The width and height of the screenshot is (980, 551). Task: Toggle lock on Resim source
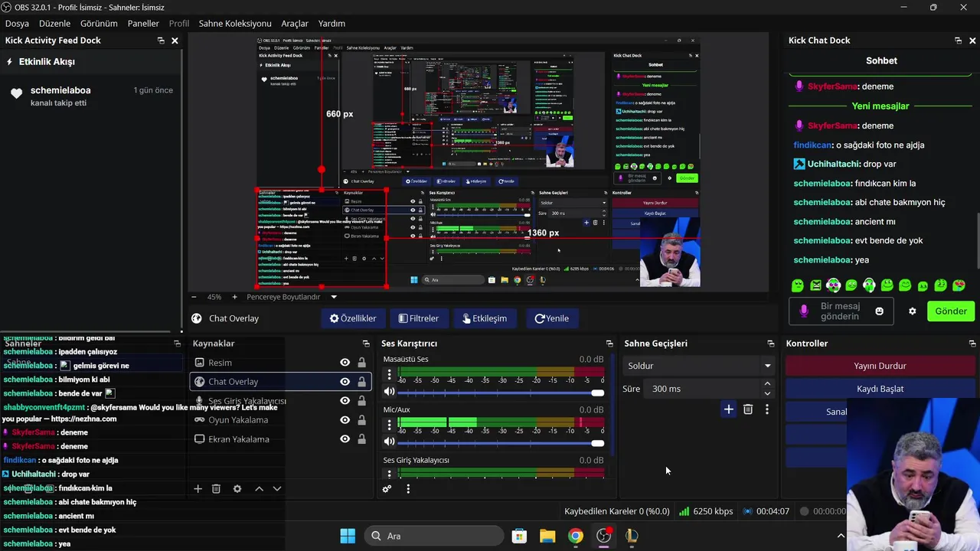tap(361, 363)
